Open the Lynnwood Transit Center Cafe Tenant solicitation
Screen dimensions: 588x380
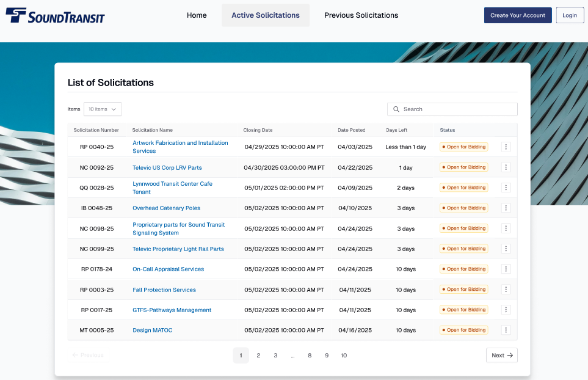coord(172,188)
